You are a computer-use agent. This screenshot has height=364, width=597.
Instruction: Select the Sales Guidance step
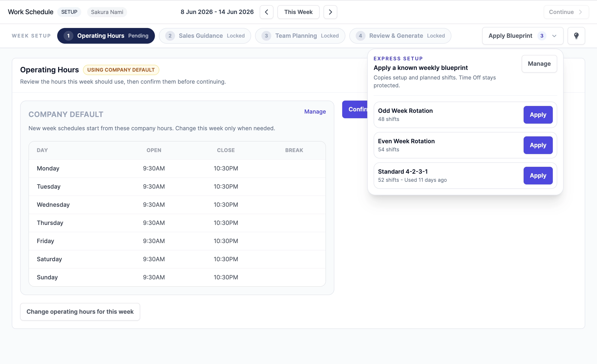pyautogui.click(x=205, y=36)
